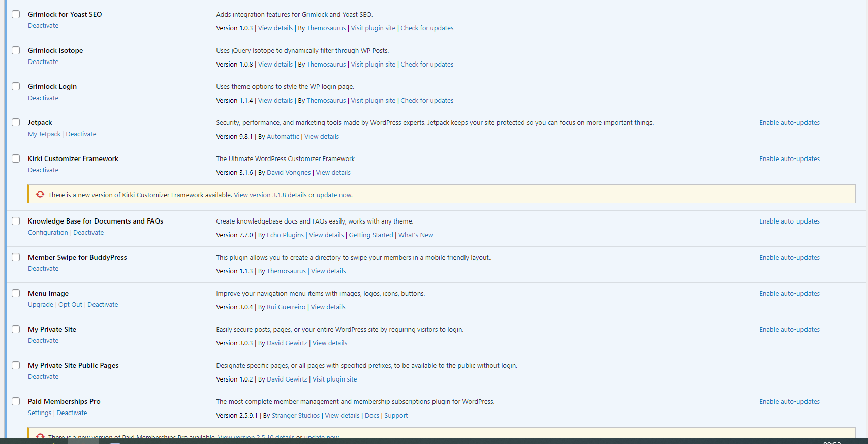The image size is (868, 444).
Task: Enable auto-updates for My Private Site
Action: coord(789,330)
